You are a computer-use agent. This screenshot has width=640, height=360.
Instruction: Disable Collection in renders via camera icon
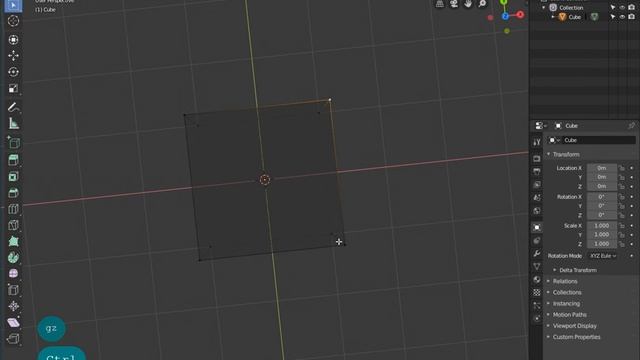tap(631, 7)
